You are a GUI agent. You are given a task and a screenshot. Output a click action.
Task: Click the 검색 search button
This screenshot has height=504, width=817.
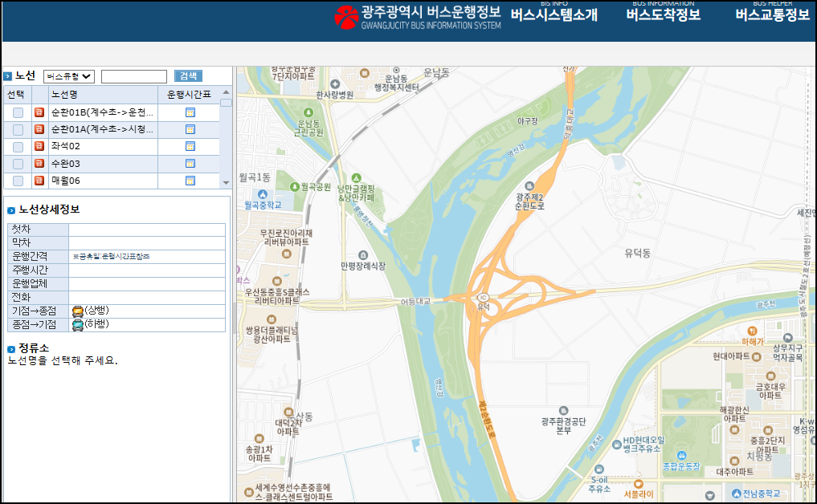click(188, 76)
